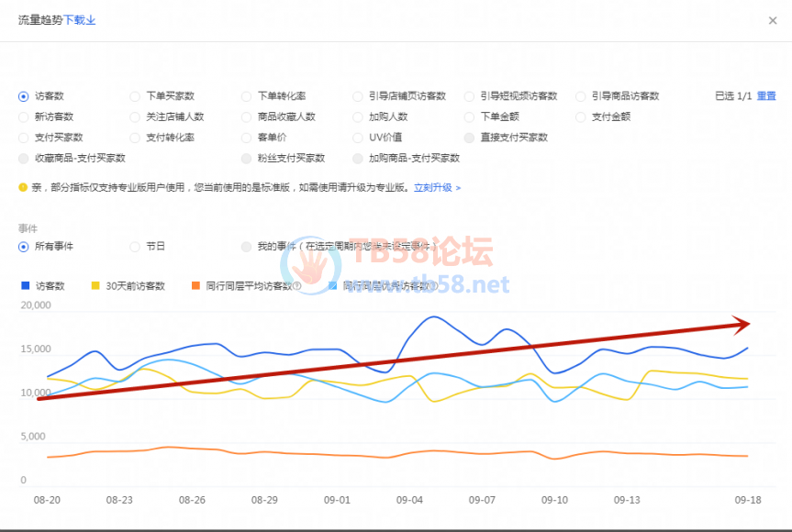Click the 08-20 x-axis date label
The image size is (792, 532).
(47, 500)
